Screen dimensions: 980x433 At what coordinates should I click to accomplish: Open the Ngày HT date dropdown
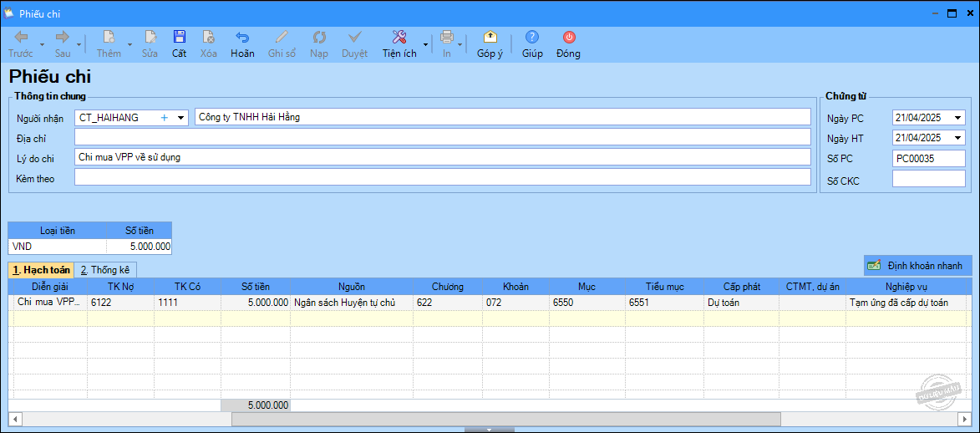[x=958, y=138]
